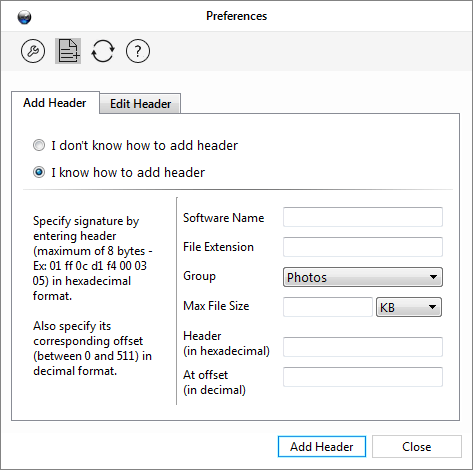Screen dimensions: 473x470
Task: Open help question mark icon
Action: (x=138, y=51)
